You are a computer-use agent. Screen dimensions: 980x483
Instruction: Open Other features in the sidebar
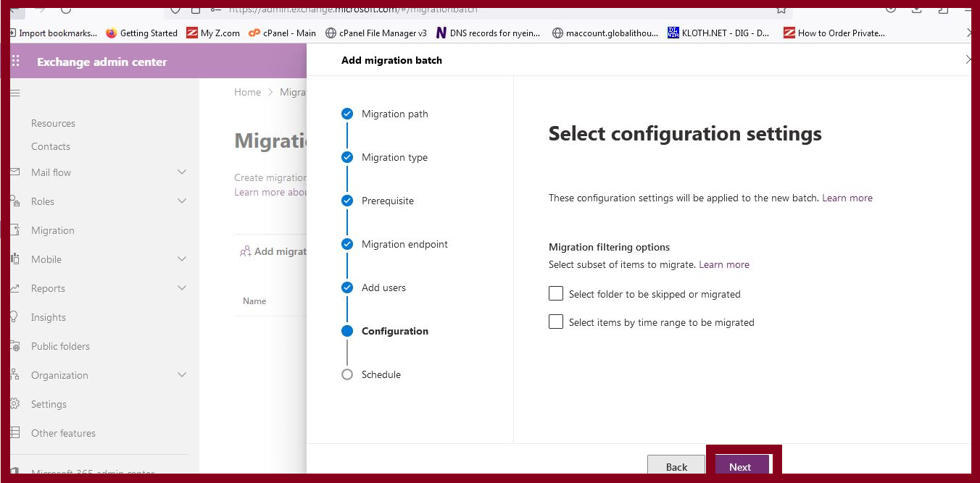[63, 433]
